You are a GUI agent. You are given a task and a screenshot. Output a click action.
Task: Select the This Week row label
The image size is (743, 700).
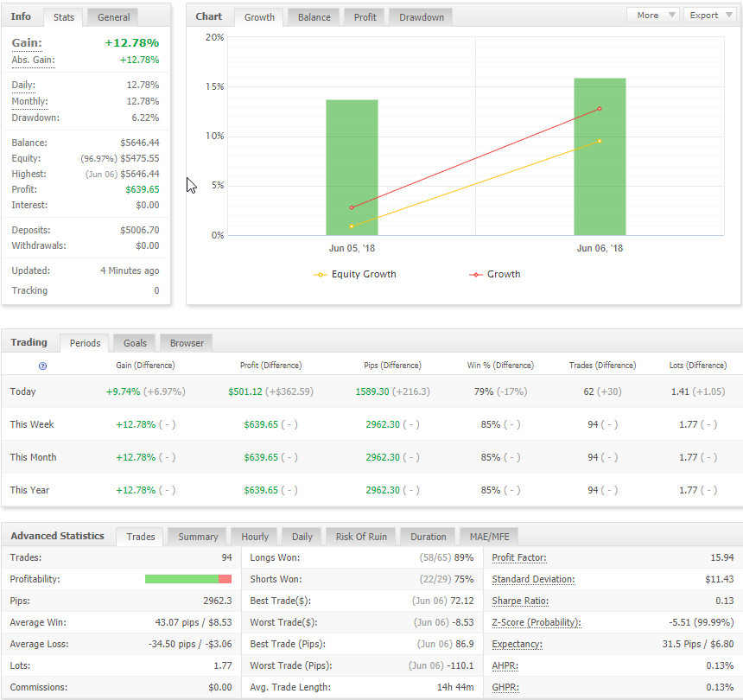click(32, 424)
